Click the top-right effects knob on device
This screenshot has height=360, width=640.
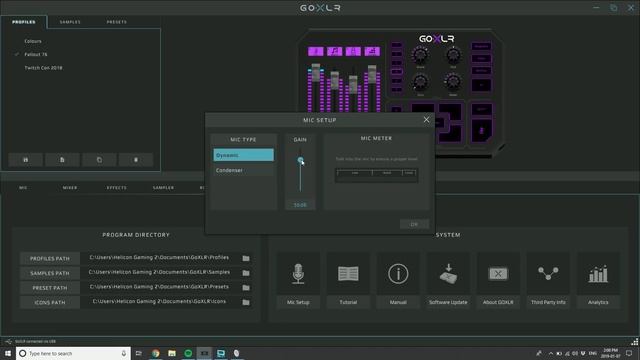[453, 55]
